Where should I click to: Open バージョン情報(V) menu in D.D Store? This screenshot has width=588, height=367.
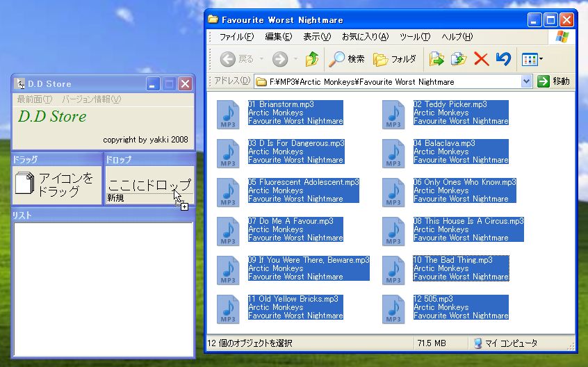coord(92,99)
